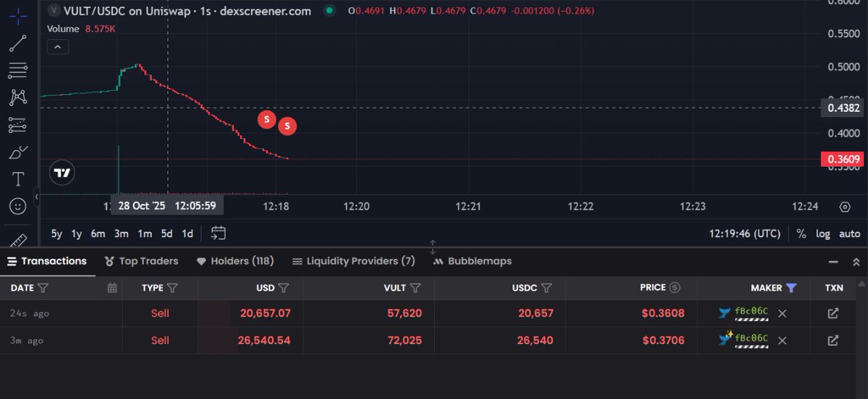Filter transactions by TYPE

coord(172,288)
